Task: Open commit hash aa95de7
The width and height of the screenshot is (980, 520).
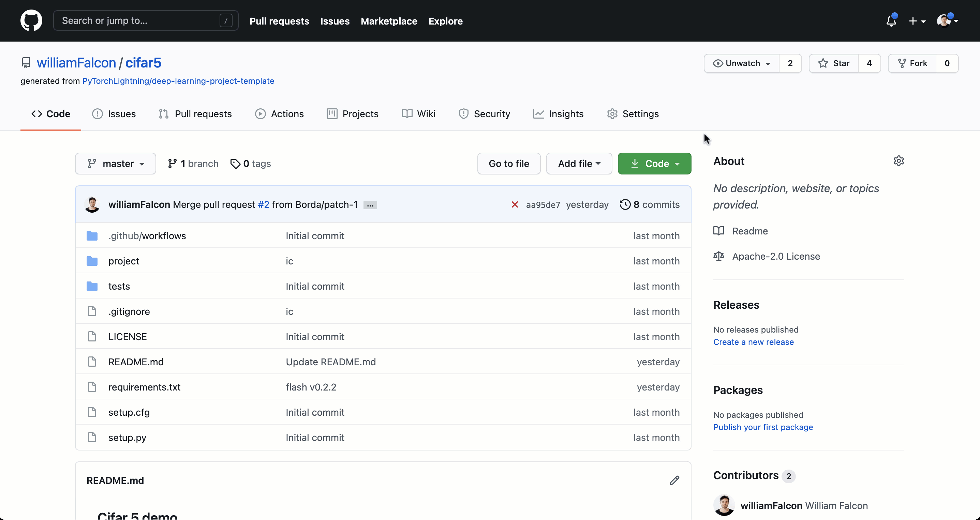Action: click(543, 205)
